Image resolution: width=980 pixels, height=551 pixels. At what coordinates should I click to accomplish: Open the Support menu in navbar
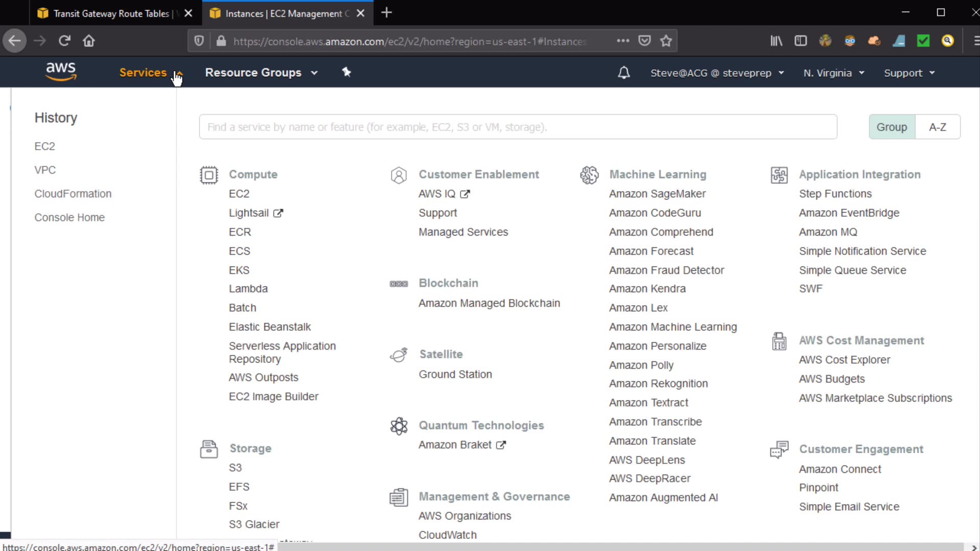[x=909, y=73]
